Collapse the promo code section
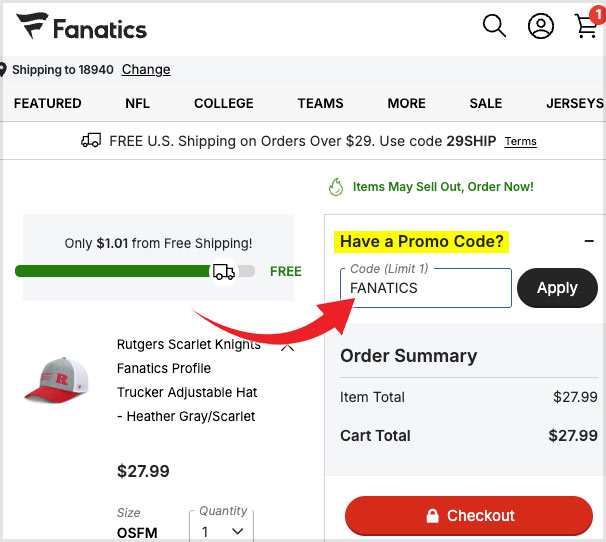The width and height of the screenshot is (606, 542). coord(589,241)
